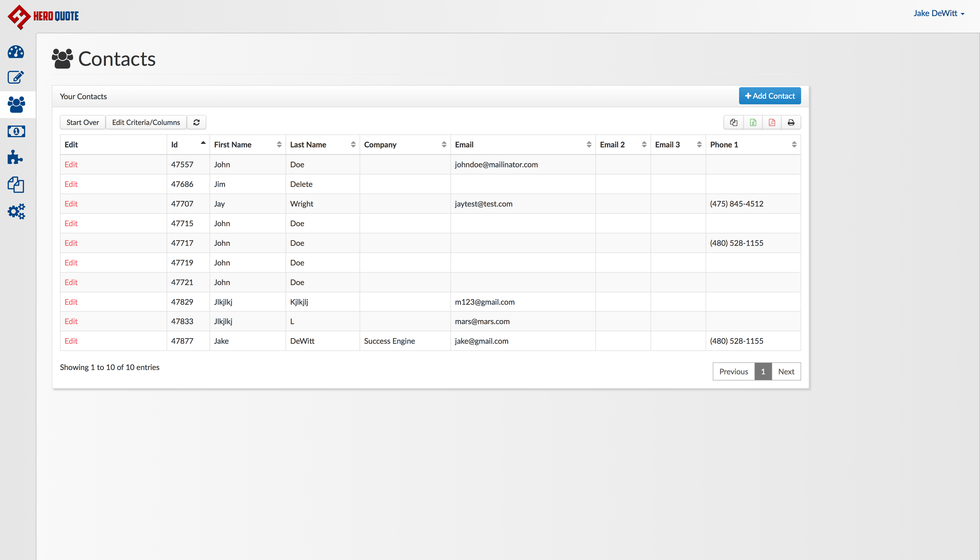This screenshot has width=980, height=560.
Task: Click the quote edit pencil sidebar icon
Action: click(x=16, y=77)
